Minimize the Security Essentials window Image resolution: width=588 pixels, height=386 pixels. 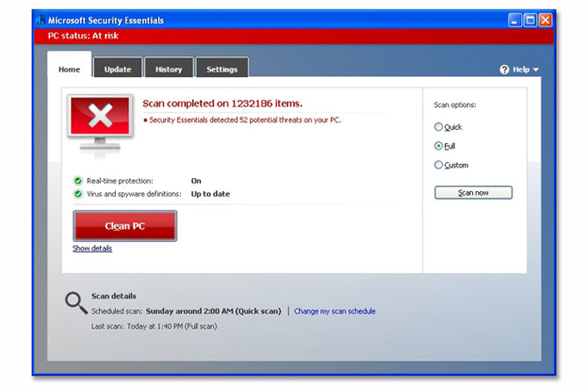515,20
